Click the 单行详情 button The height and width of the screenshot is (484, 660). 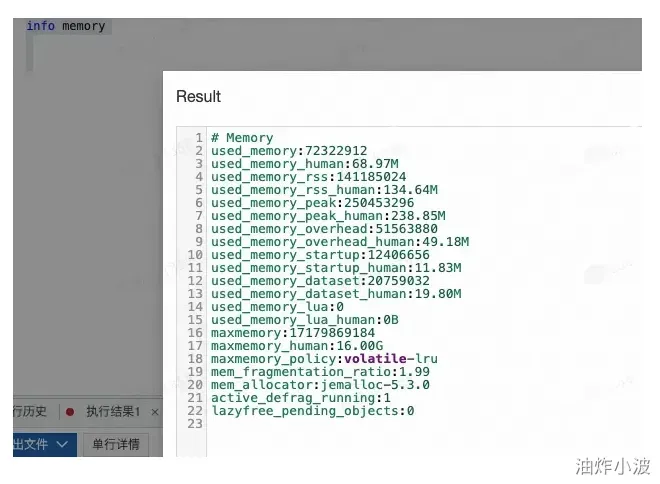point(116,444)
